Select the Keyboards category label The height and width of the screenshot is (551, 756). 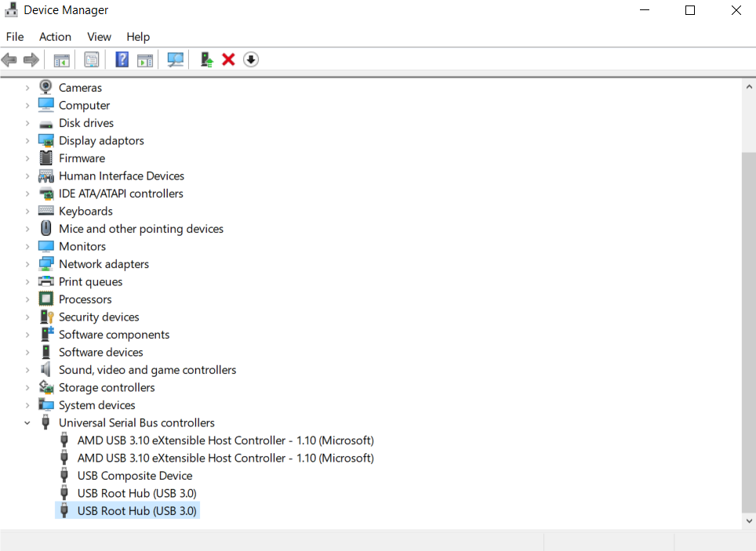(x=85, y=212)
